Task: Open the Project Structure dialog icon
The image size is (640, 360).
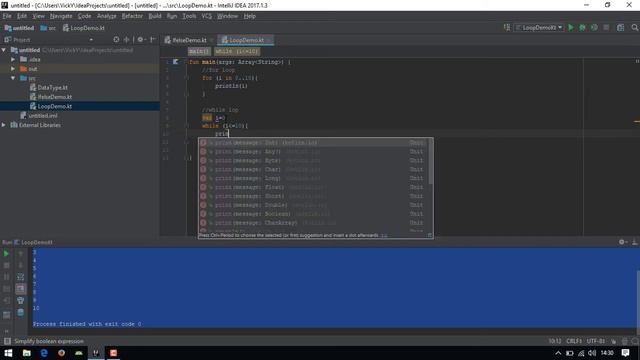Action: click(x=620, y=27)
